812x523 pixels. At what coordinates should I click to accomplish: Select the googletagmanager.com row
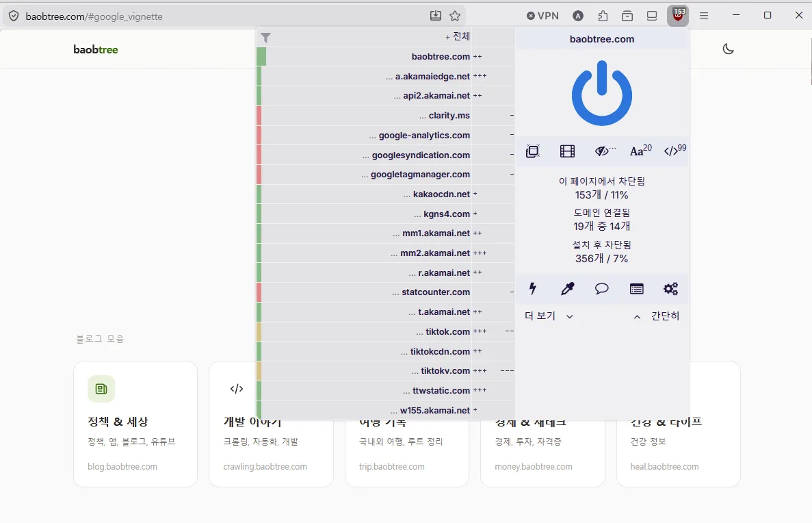[x=385, y=175]
